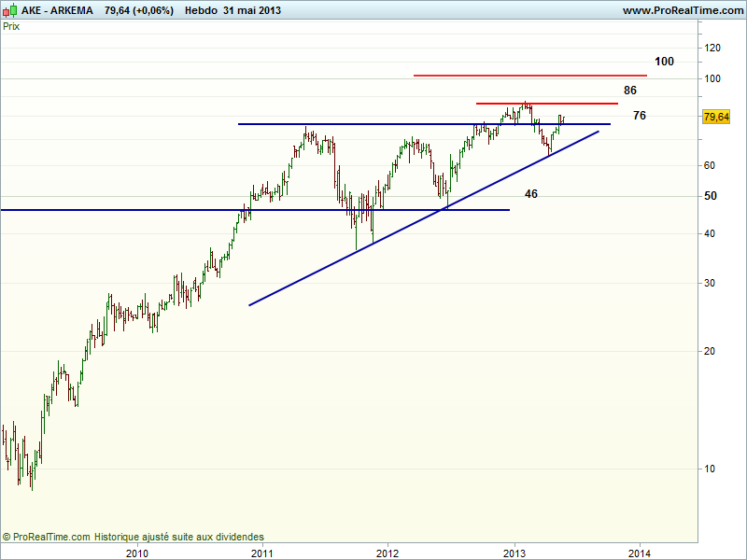Click the 120 level on price scale

tap(712, 47)
